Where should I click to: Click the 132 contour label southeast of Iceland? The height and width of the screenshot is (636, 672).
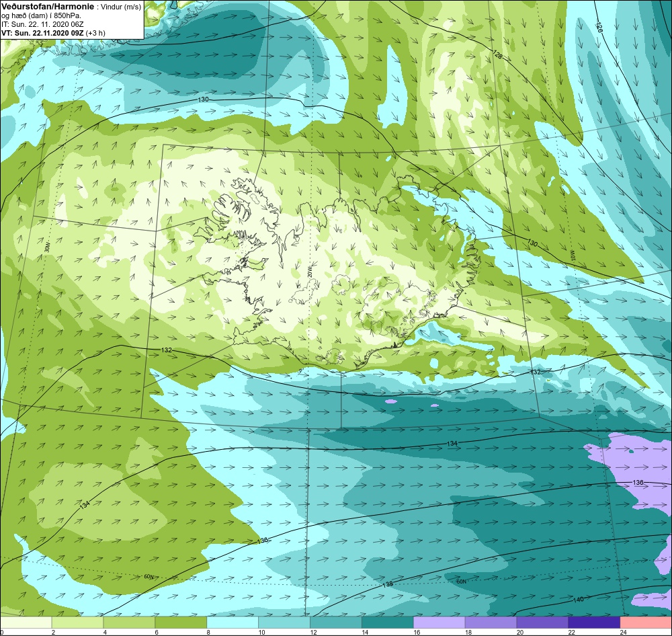536,372
